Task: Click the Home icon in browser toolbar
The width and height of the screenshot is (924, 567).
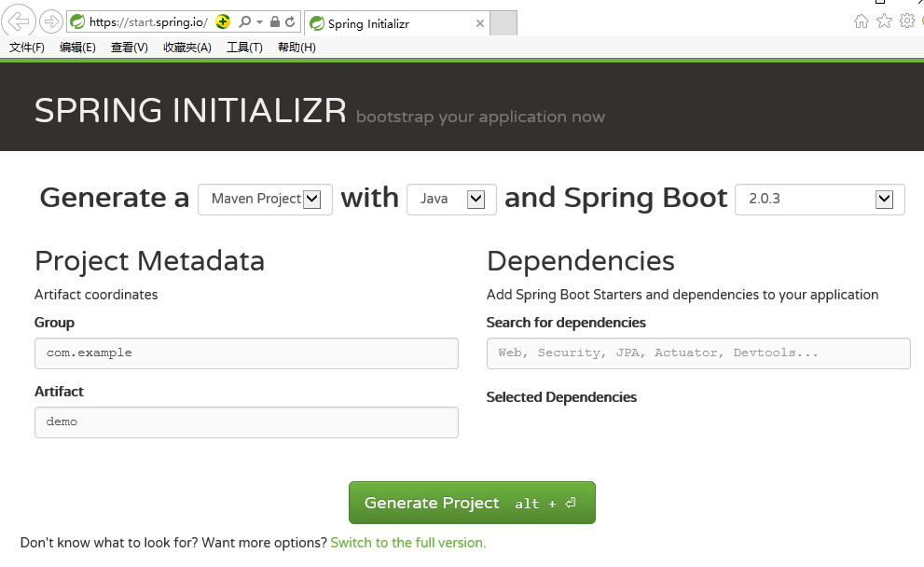Action: click(x=861, y=21)
